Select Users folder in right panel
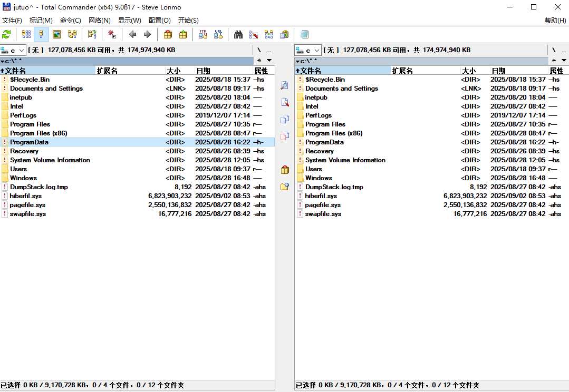The width and height of the screenshot is (569, 392). click(x=432, y=169)
